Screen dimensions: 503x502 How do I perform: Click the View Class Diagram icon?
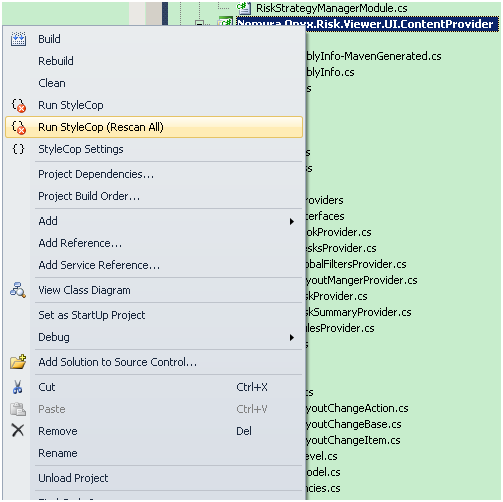pos(18,290)
